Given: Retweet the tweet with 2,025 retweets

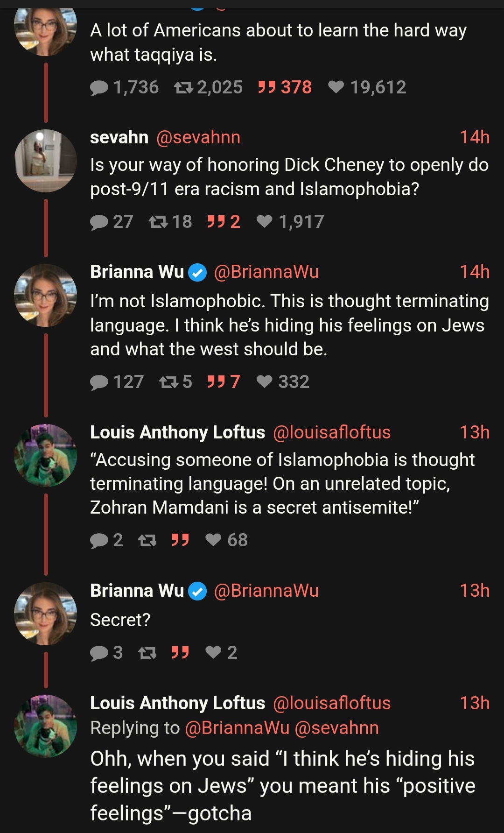Looking at the screenshot, I should point(183,87).
